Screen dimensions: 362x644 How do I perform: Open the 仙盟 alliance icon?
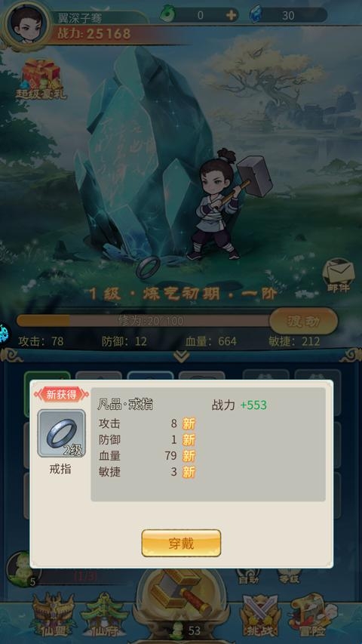pyautogui.click(x=54, y=615)
